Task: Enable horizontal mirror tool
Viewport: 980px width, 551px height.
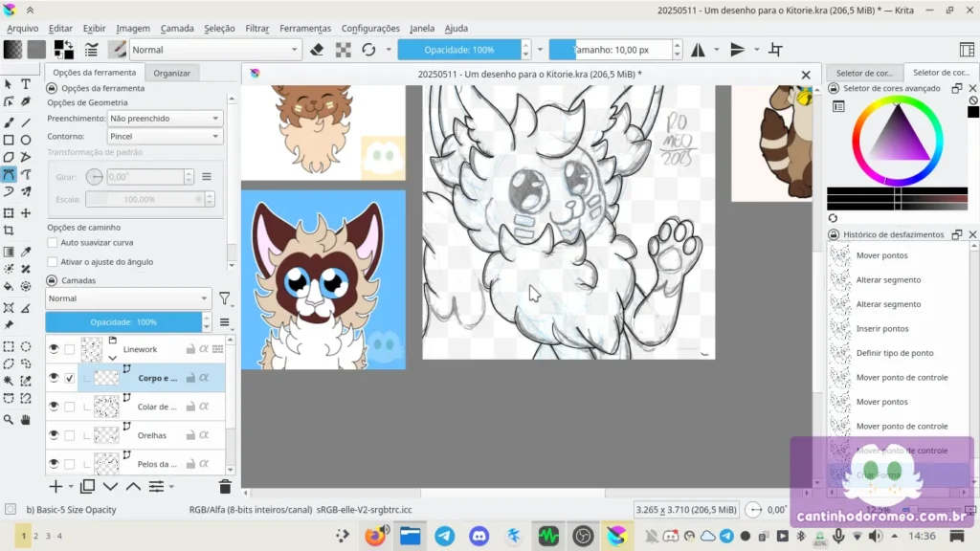Action: click(x=698, y=50)
